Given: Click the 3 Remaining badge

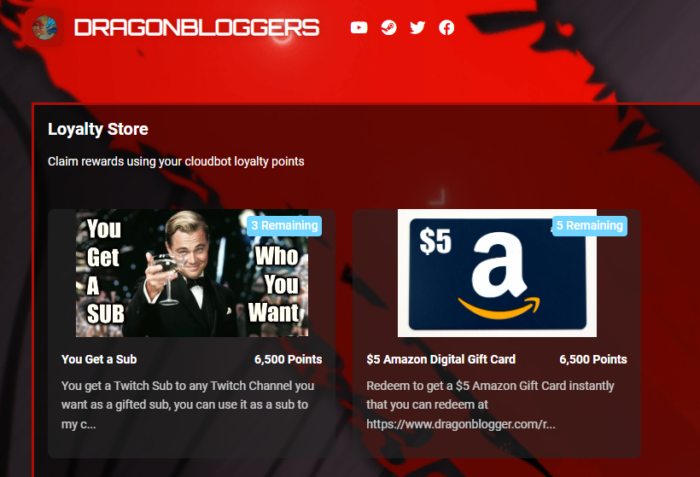Looking at the screenshot, I should (284, 226).
